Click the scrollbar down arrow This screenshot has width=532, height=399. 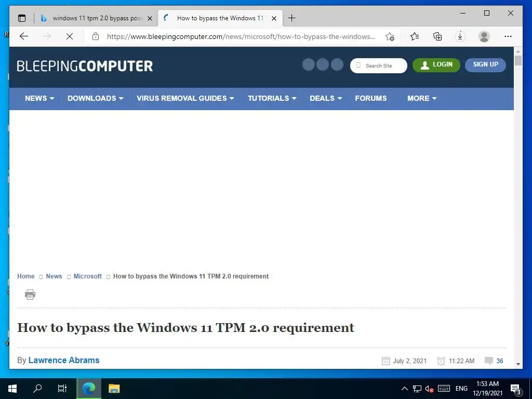[518, 364]
